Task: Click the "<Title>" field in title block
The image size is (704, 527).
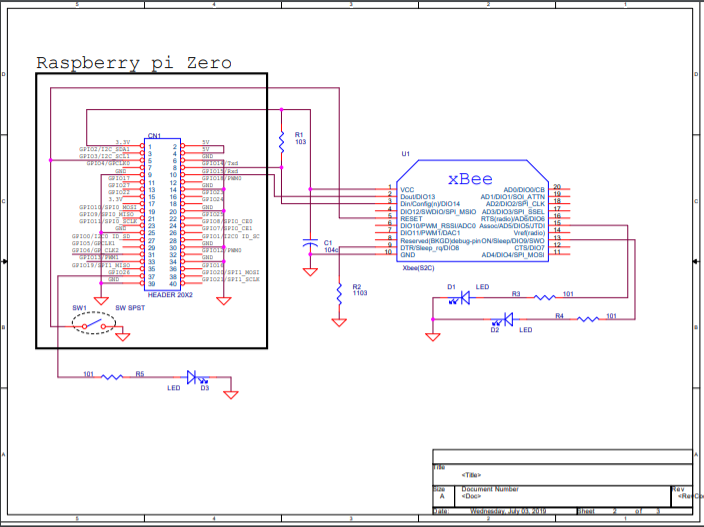Action: point(471,475)
